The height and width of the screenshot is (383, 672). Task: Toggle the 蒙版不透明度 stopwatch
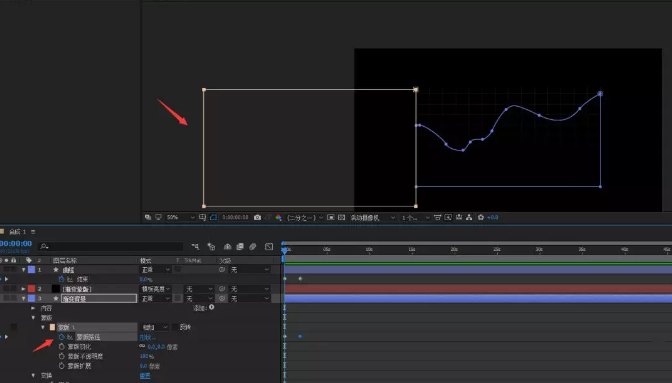point(62,356)
